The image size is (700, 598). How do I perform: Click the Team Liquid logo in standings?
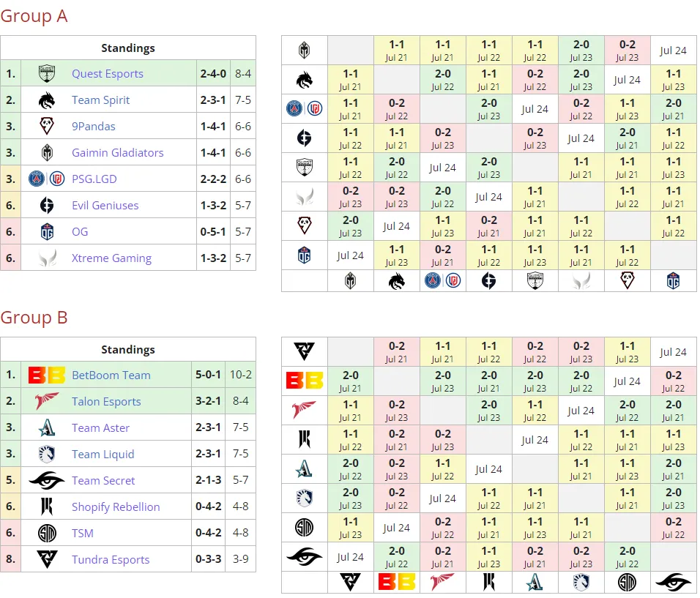click(47, 455)
